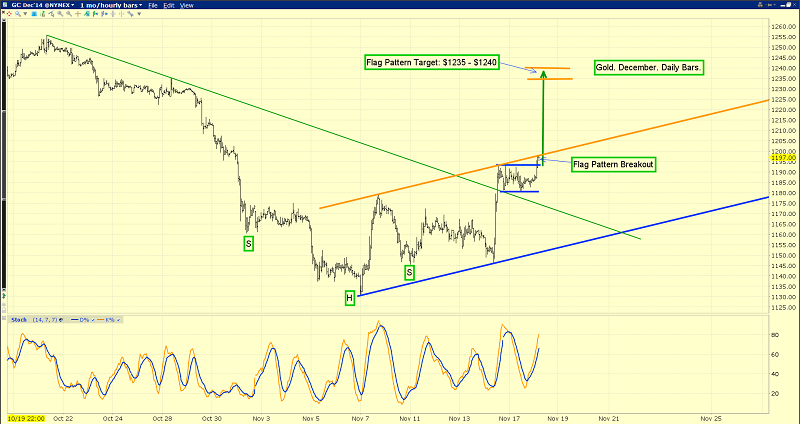Select the magnifier zoom tool
This screenshot has height=424, width=800.
[x=17, y=14]
